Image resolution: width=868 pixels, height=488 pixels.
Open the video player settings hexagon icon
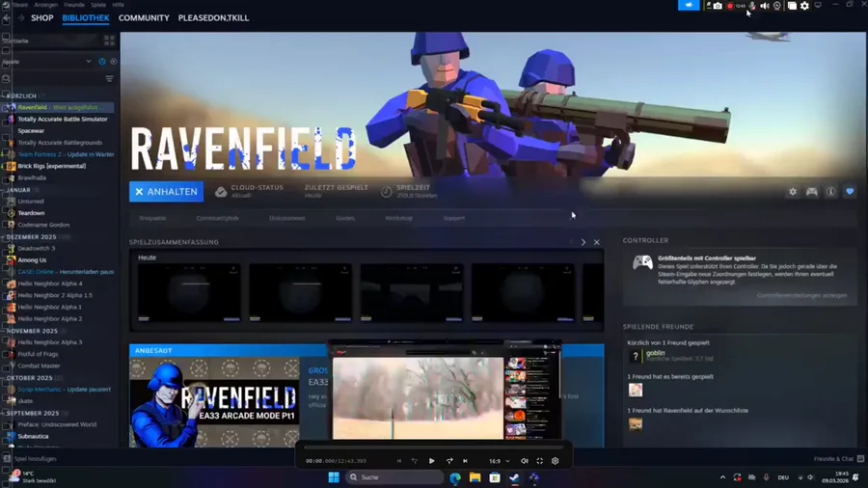click(556, 461)
